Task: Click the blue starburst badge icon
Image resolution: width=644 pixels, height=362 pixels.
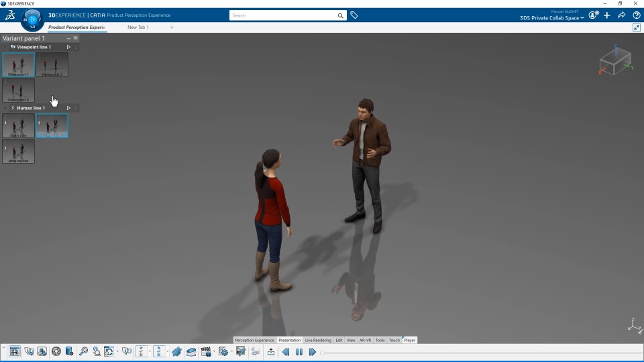Action: click(x=176, y=351)
